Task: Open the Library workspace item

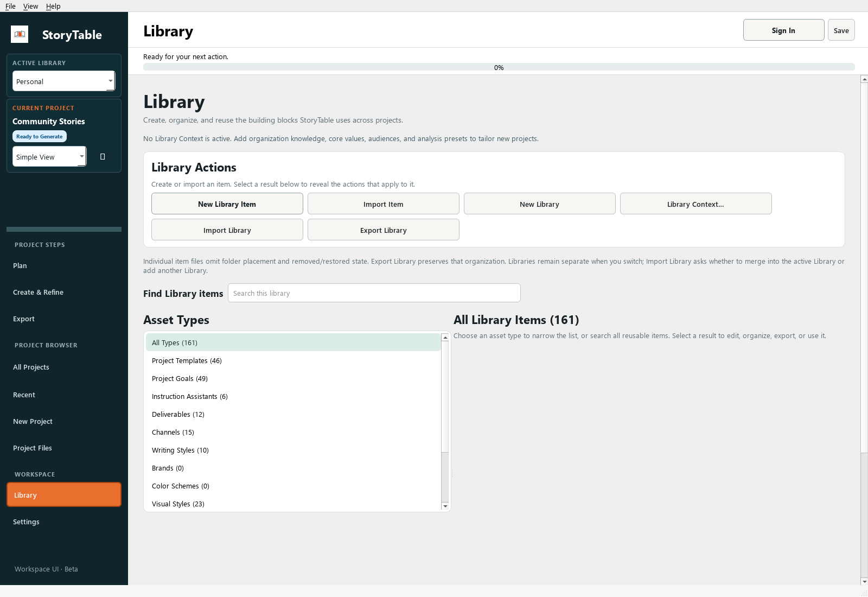Action: (64, 494)
